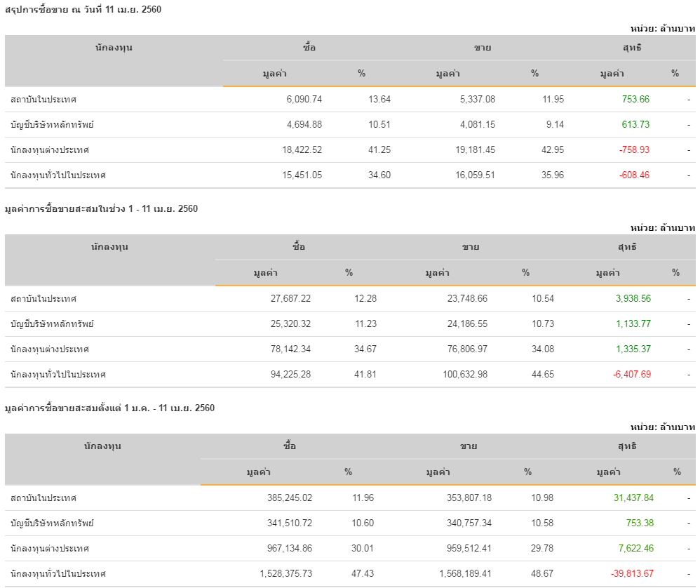This screenshot has height=588, width=700.
Task: Click the นักลงทุน column header in the top table
Action: pyautogui.click(x=114, y=48)
